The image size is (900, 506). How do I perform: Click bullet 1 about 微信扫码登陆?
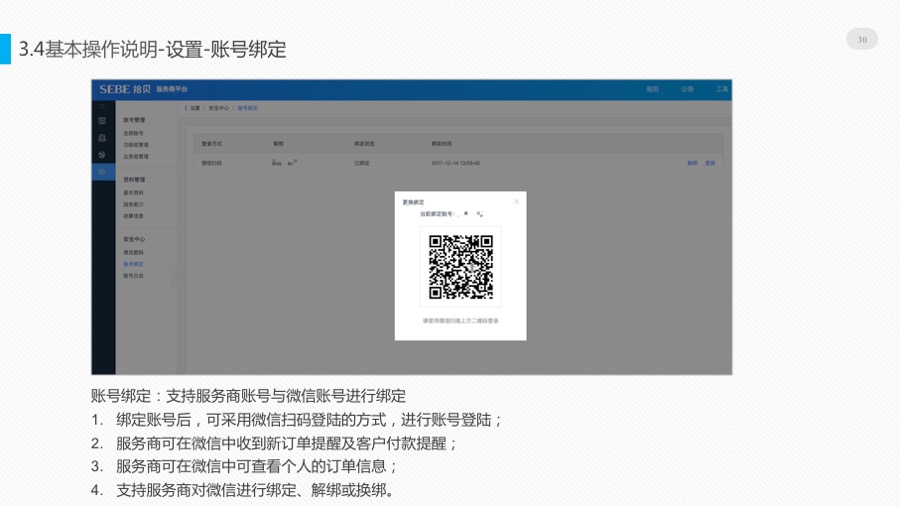(x=296, y=420)
